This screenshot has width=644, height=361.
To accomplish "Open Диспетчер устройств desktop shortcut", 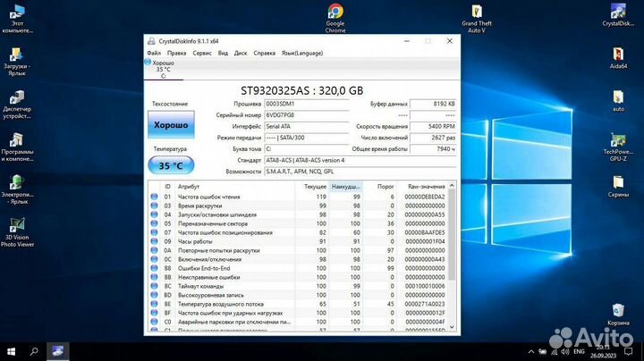I will [x=16, y=105].
